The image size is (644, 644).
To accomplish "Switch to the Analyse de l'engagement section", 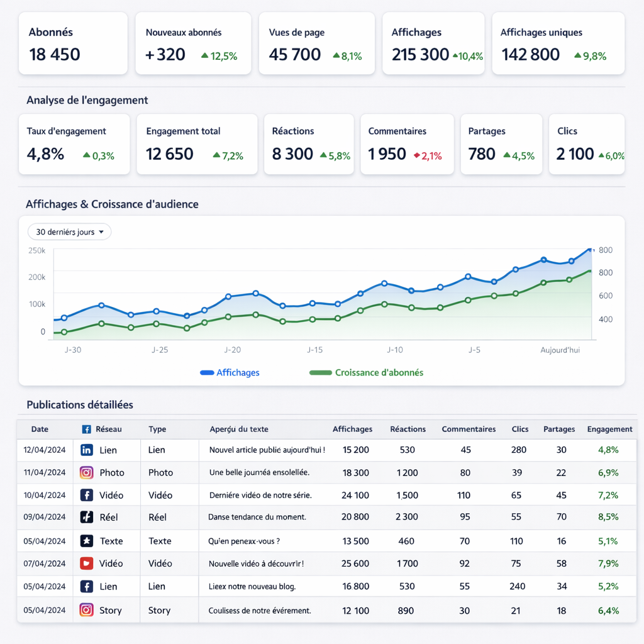I will 86,100.
